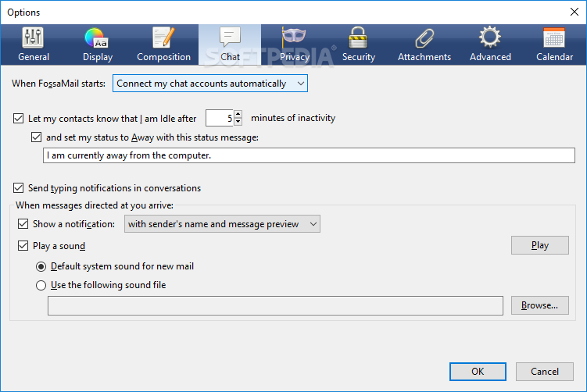The height and width of the screenshot is (392, 587).
Task: Confirm settings with OK button
Action: pos(478,372)
